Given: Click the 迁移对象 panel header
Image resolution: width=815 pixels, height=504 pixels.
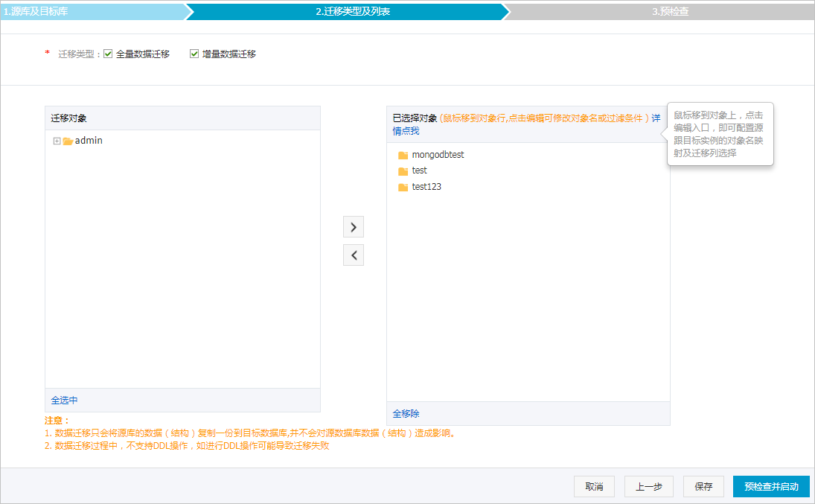Looking at the screenshot, I should [182, 118].
